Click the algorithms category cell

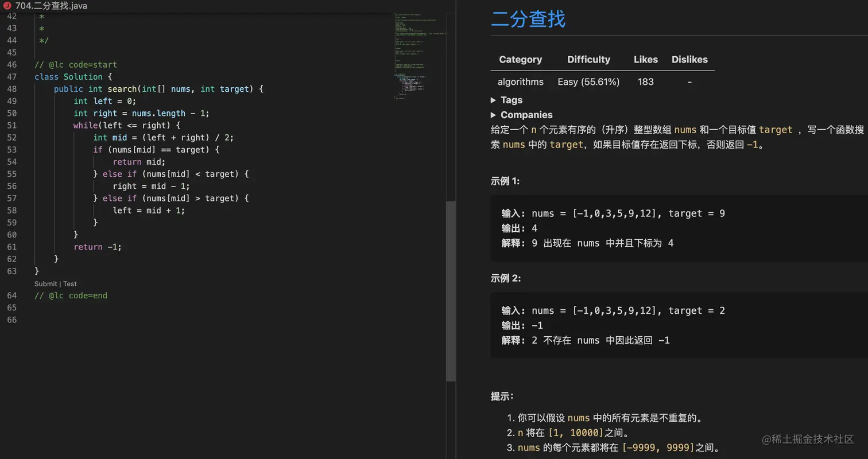pos(520,82)
